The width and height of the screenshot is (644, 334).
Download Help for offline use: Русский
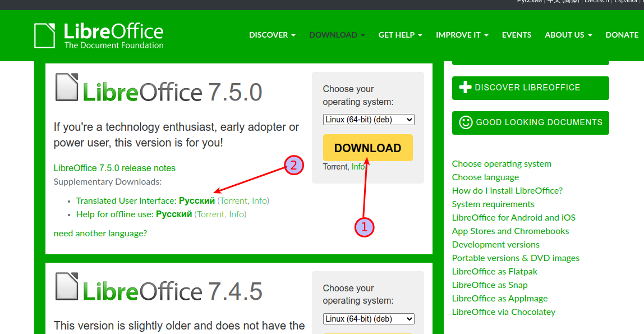pyautogui.click(x=134, y=214)
